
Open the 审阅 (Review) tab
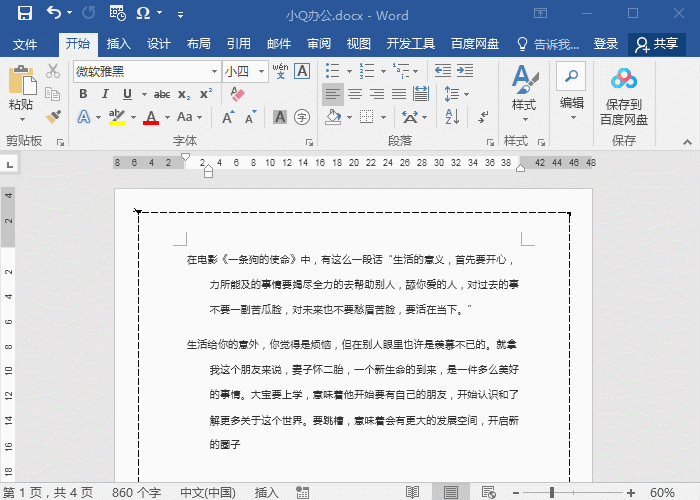[x=318, y=44]
